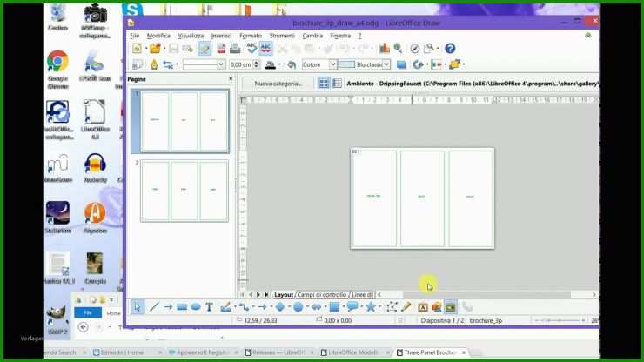Click the zoom slider in status bar

(560, 320)
